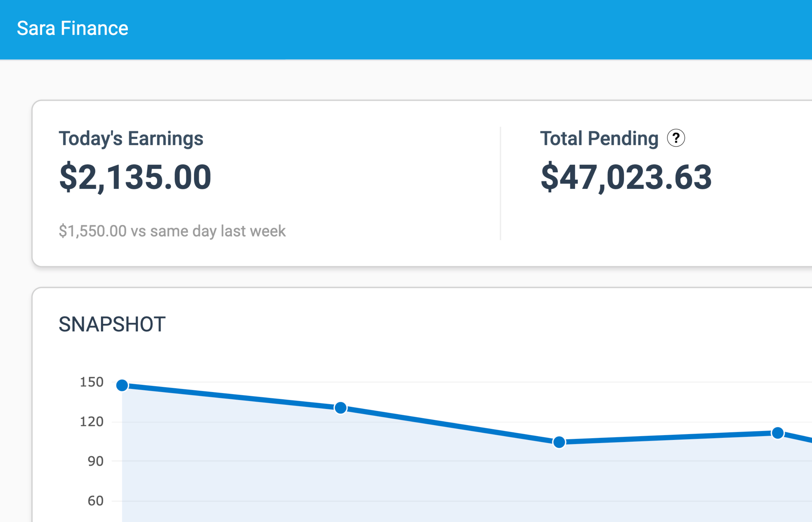Click the SNAPSHOT chart heading
This screenshot has height=522, width=812.
pos(112,324)
